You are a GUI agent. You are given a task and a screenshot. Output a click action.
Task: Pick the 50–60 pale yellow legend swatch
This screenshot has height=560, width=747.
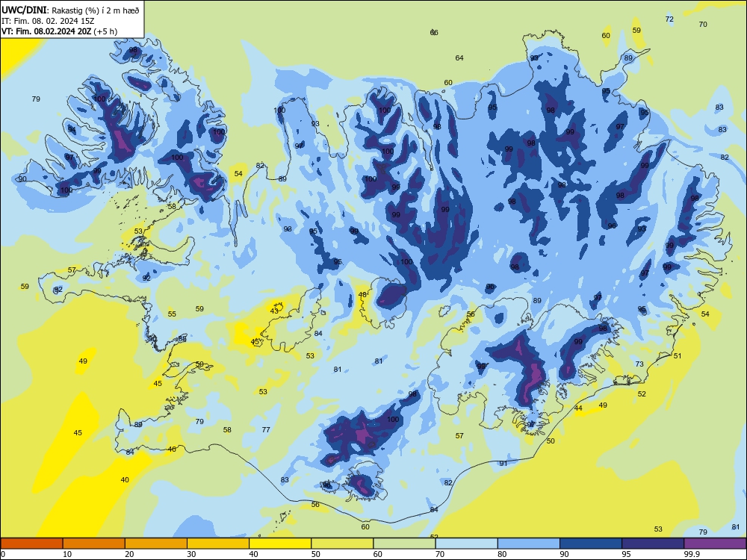[x=342, y=544]
